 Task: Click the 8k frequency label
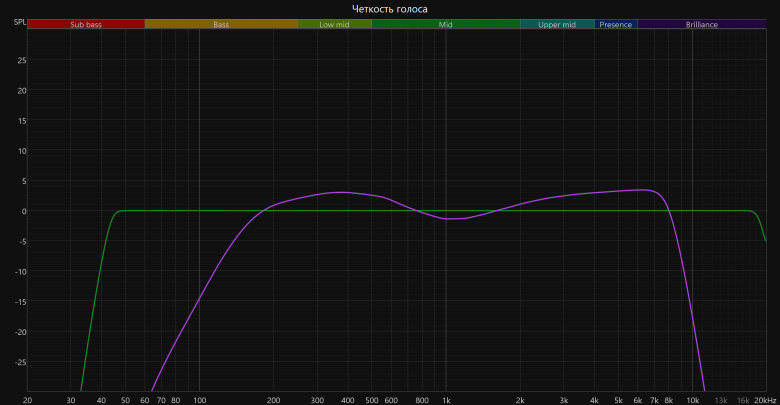pyautogui.click(x=669, y=400)
